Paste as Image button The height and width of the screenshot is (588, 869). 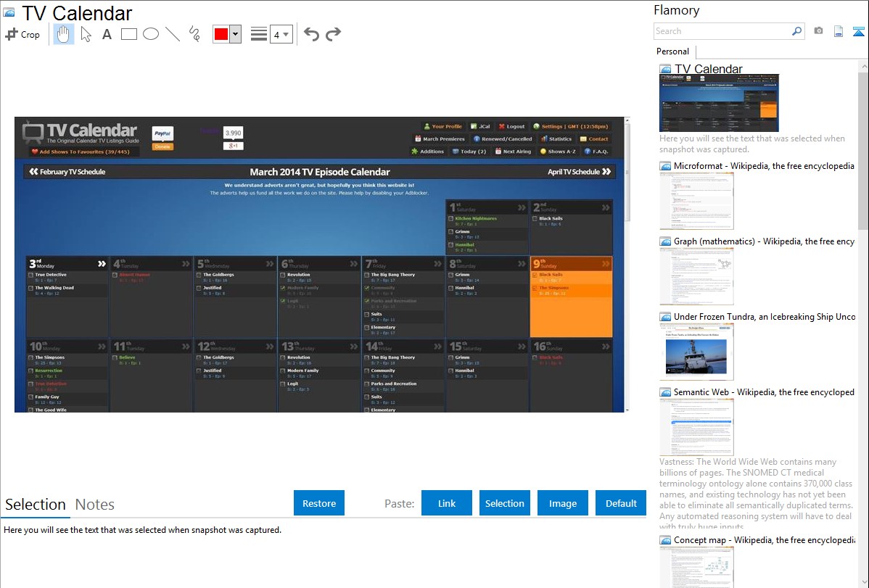coord(562,503)
